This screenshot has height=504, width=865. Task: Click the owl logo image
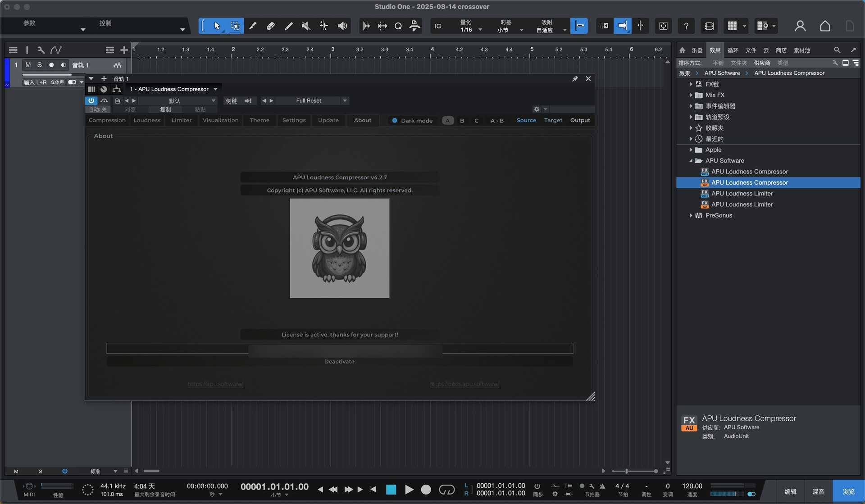(339, 248)
